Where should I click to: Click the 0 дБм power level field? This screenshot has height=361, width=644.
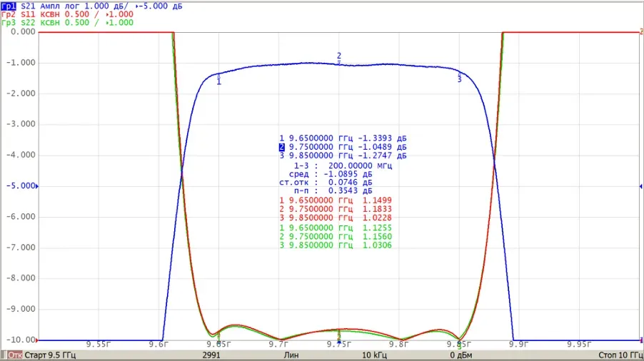(x=461, y=355)
